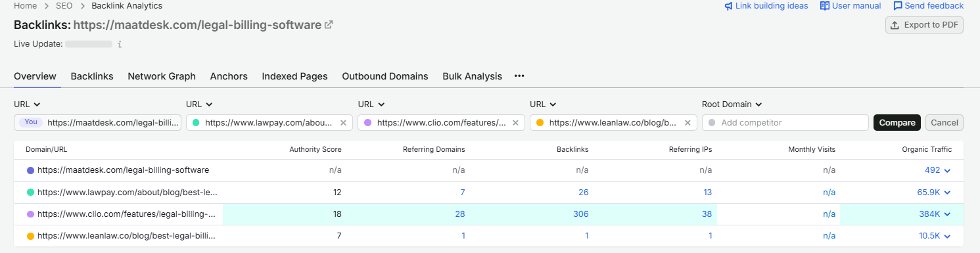Click clio referring domains value 28
Screen dimensions: 980x253
pos(459,214)
